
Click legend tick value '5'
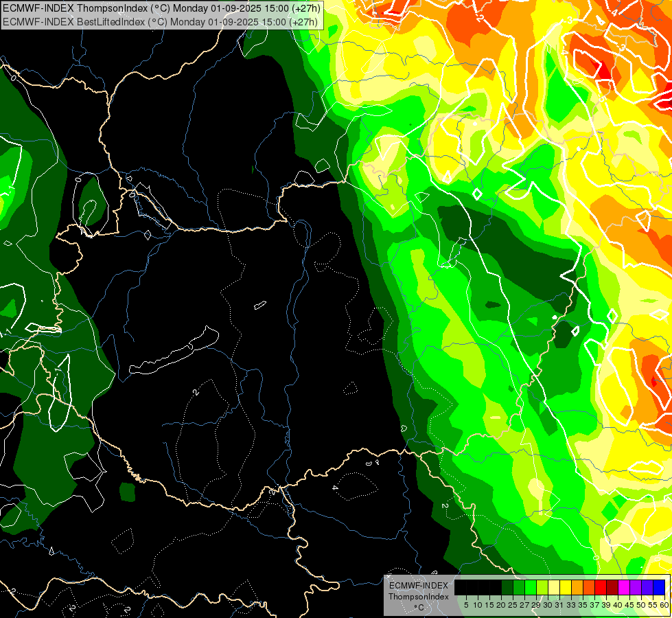pos(466,605)
